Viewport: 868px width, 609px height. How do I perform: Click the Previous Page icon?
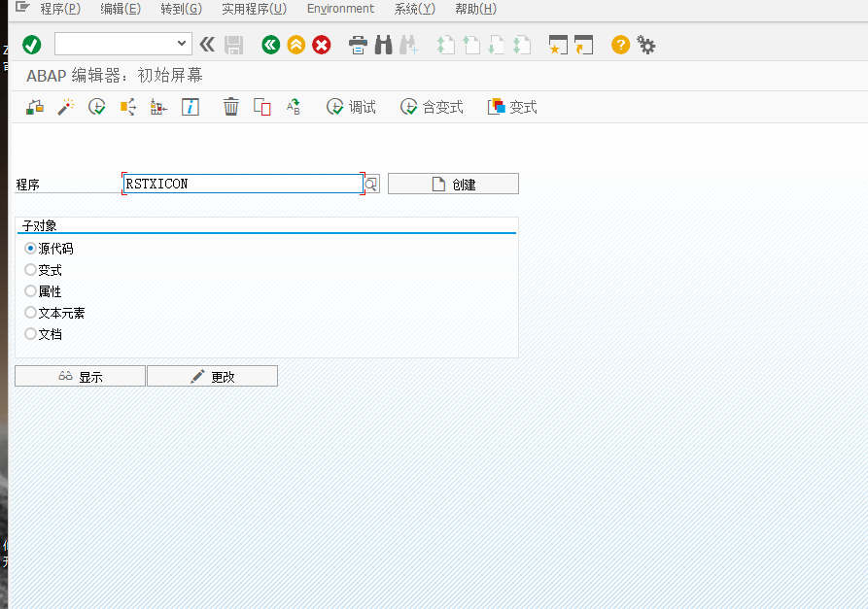click(x=470, y=45)
